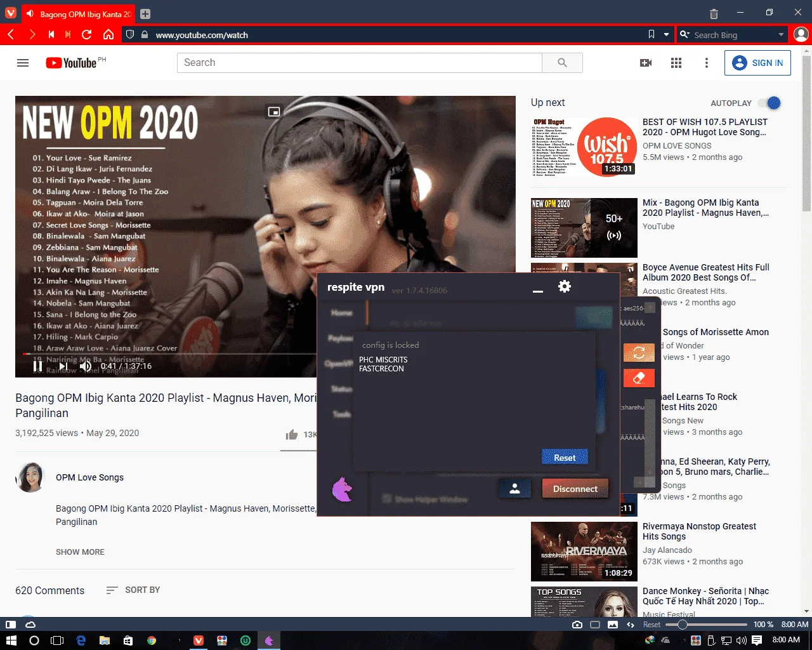The height and width of the screenshot is (650, 812).
Task: Toggle image loading in status bar
Action: [613, 625]
